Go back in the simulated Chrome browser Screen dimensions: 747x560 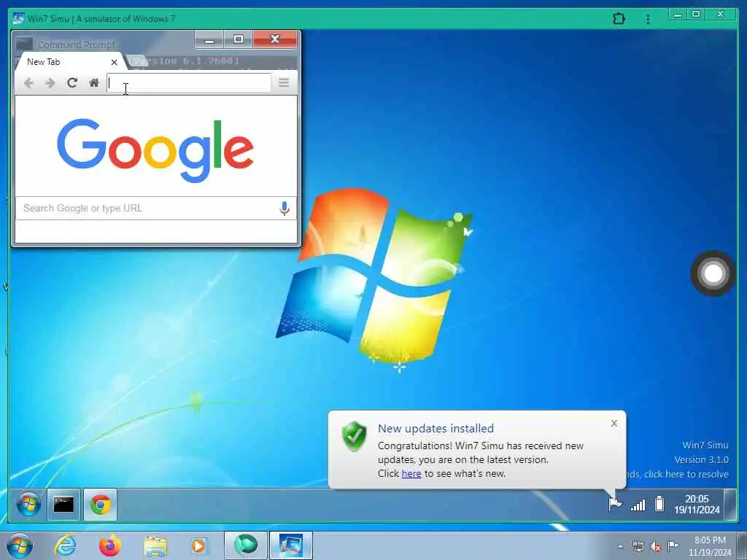coord(28,83)
